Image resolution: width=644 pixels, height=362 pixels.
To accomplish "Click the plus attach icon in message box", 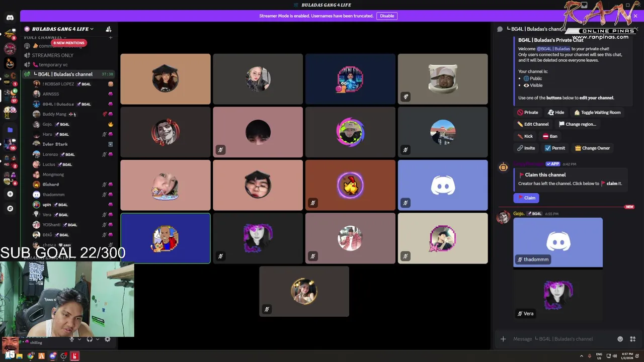I will coord(503,339).
